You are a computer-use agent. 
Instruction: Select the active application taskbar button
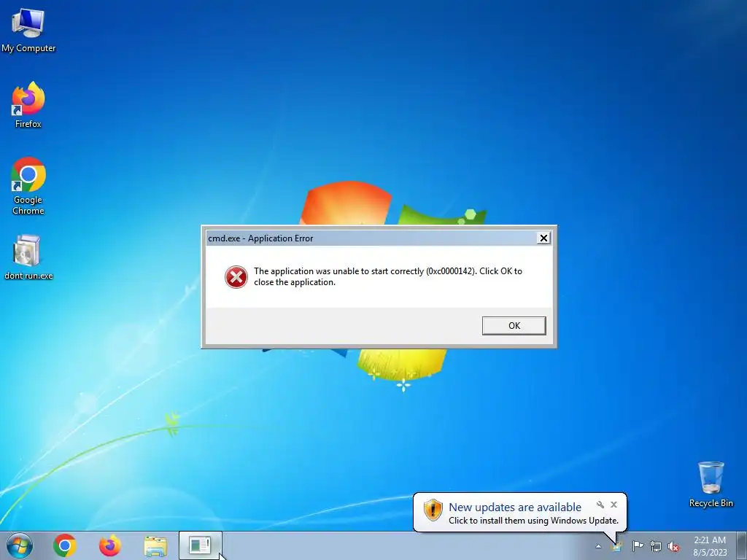[200, 545]
